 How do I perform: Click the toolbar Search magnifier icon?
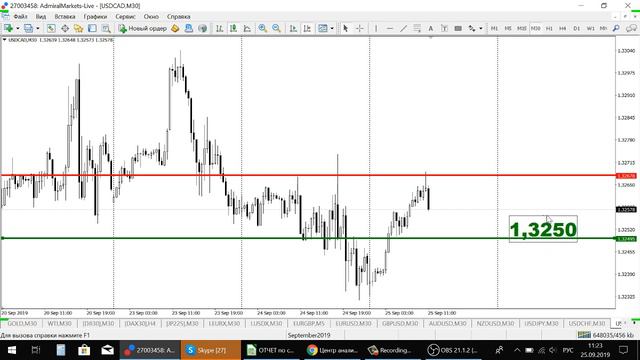pyautogui.click(x=616, y=28)
